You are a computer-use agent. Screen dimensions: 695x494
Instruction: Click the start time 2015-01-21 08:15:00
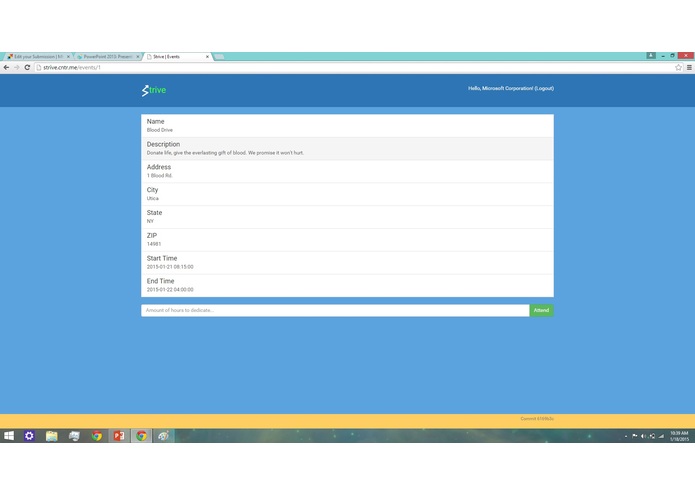170,267
